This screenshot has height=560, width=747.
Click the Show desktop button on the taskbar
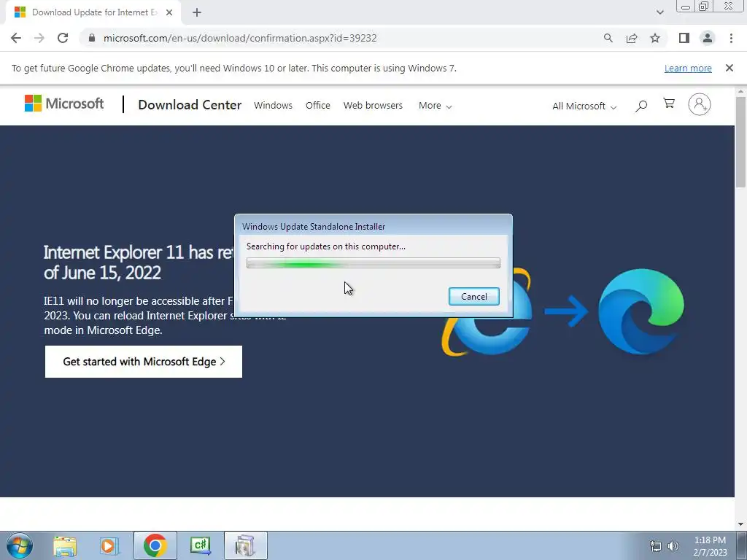741,545
